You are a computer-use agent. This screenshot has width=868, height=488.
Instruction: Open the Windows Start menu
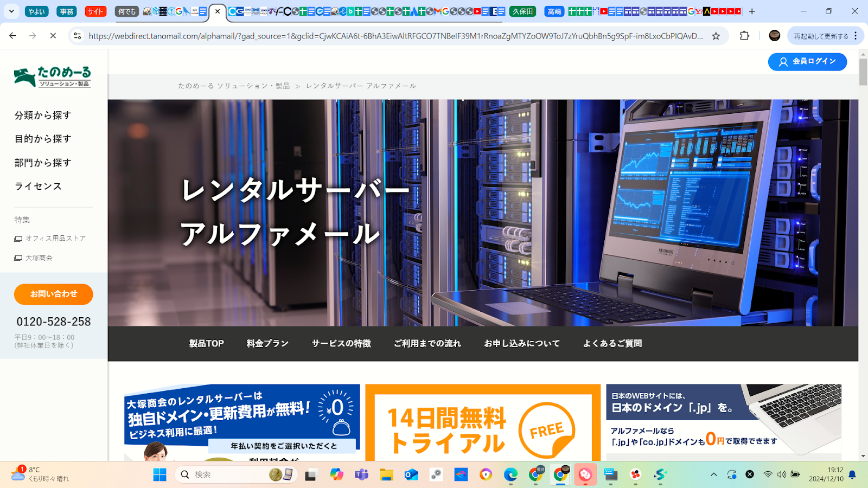(159, 475)
